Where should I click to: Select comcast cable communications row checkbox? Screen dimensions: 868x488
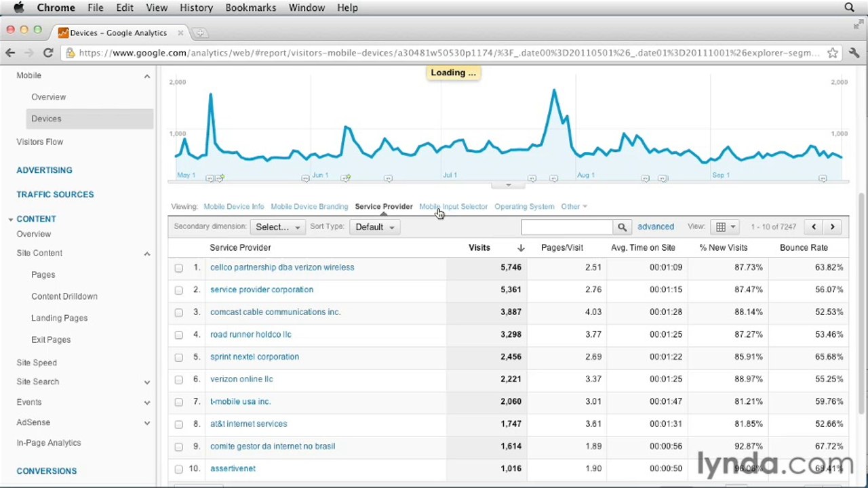click(x=179, y=312)
